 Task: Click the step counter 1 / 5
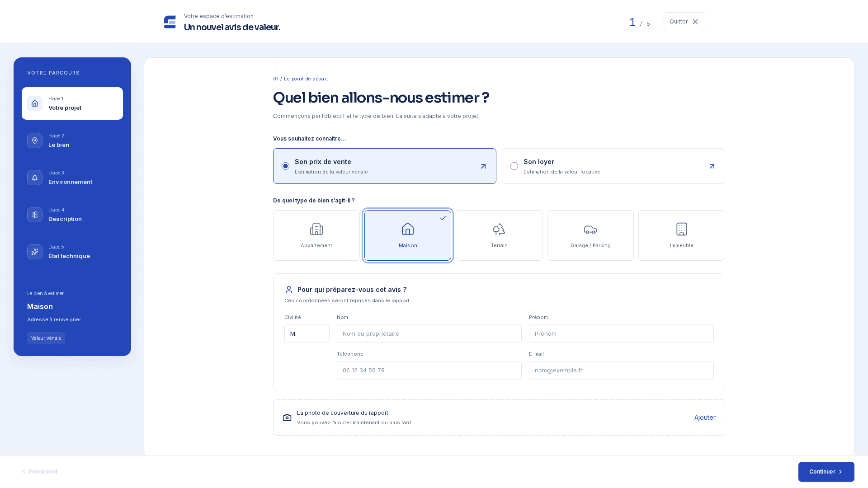coord(640,22)
